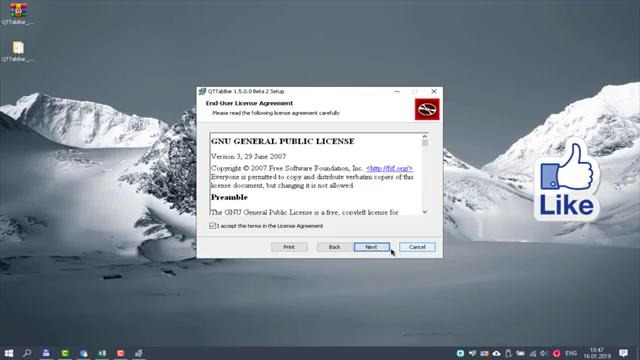
Task: Click the installer icon on the taskbar
Action: pos(139,353)
